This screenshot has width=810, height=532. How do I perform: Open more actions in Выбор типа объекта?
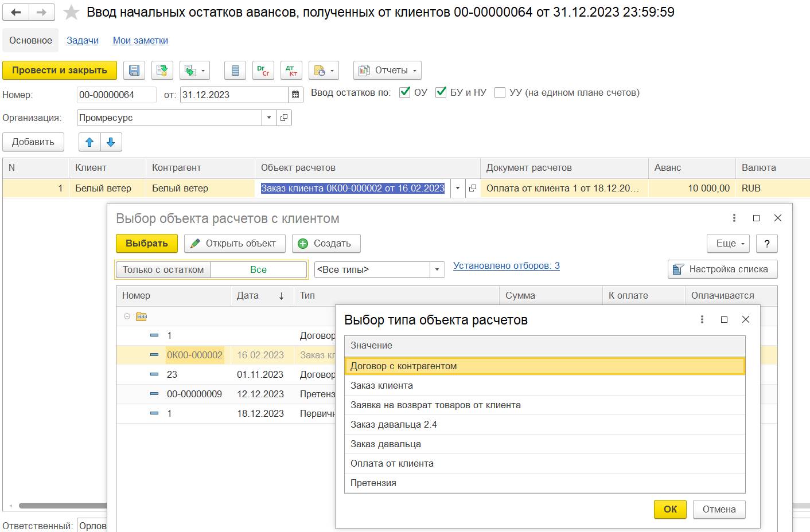tap(702, 319)
